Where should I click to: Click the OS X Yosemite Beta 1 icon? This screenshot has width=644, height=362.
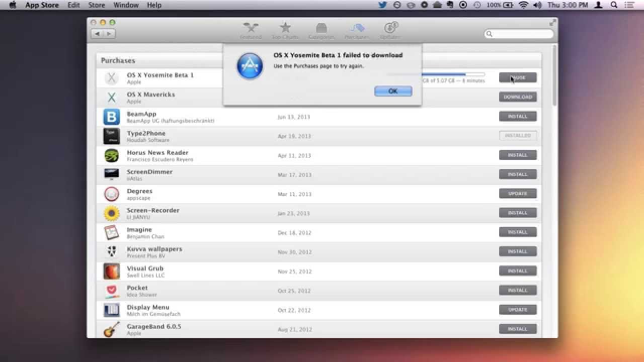111,78
